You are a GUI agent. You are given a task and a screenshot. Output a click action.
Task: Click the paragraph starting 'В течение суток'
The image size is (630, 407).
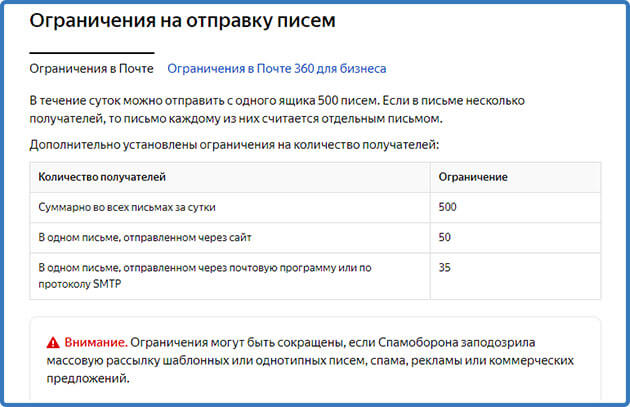[277, 110]
